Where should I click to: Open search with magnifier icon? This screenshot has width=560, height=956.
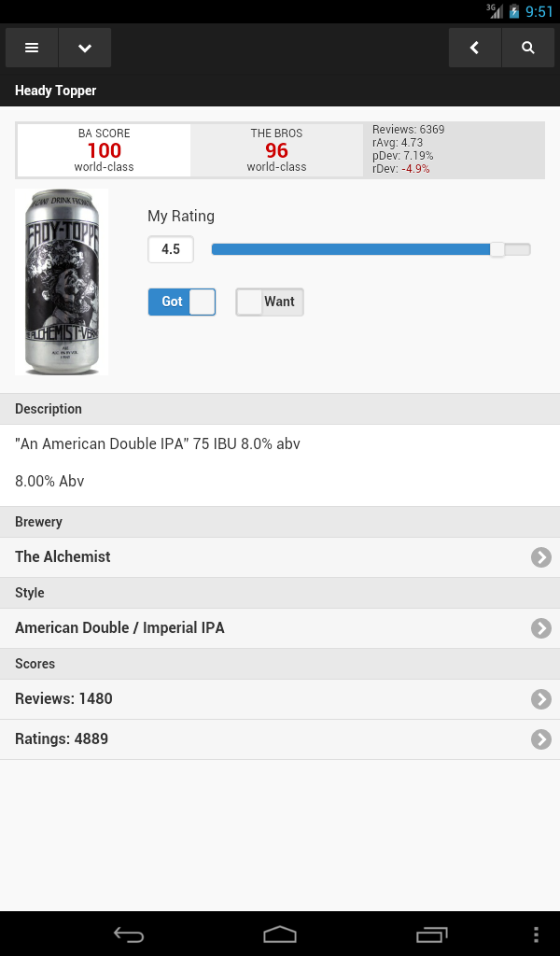tap(528, 48)
